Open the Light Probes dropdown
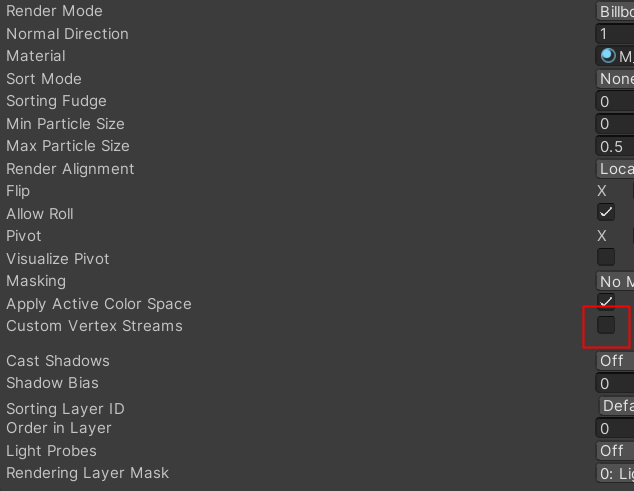 [x=615, y=451]
